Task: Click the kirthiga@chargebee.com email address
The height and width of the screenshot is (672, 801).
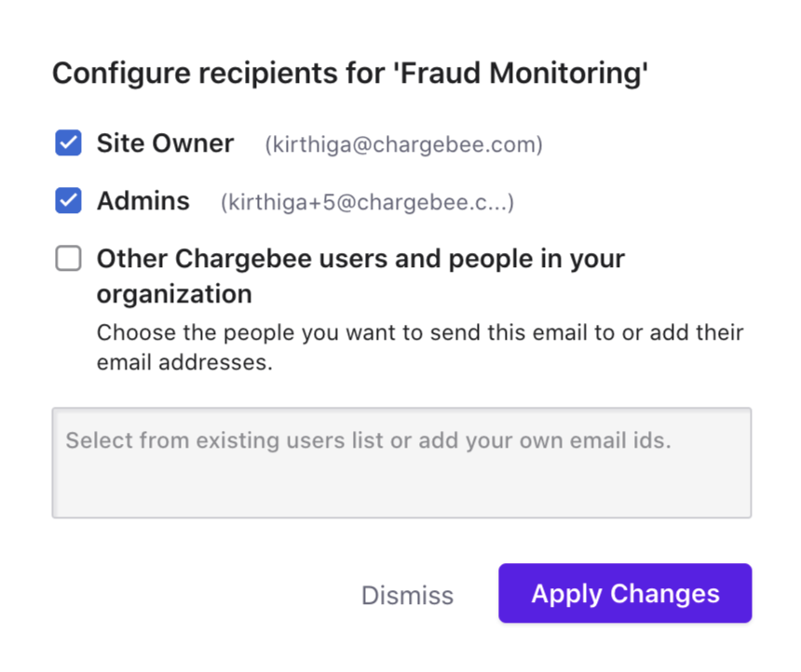Action: pyautogui.click(x=403, y=145)
